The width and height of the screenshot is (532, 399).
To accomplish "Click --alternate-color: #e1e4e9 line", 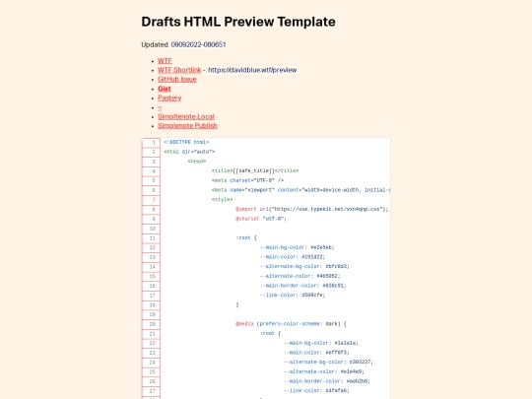I will [324, 371].
